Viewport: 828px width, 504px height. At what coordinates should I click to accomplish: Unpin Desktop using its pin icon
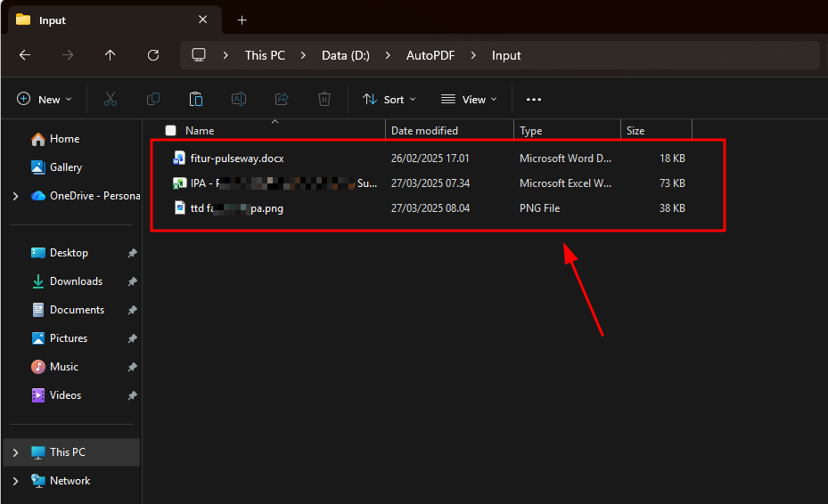coord(132,253)
